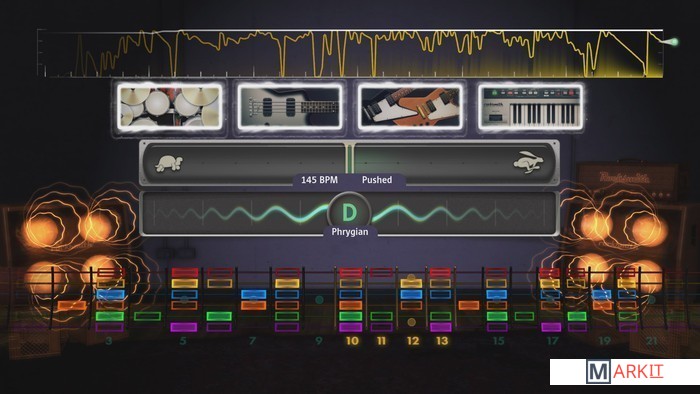700x394 pixels.
Task: Select the drum kit instrument tile
Action: tap(170, 107)
